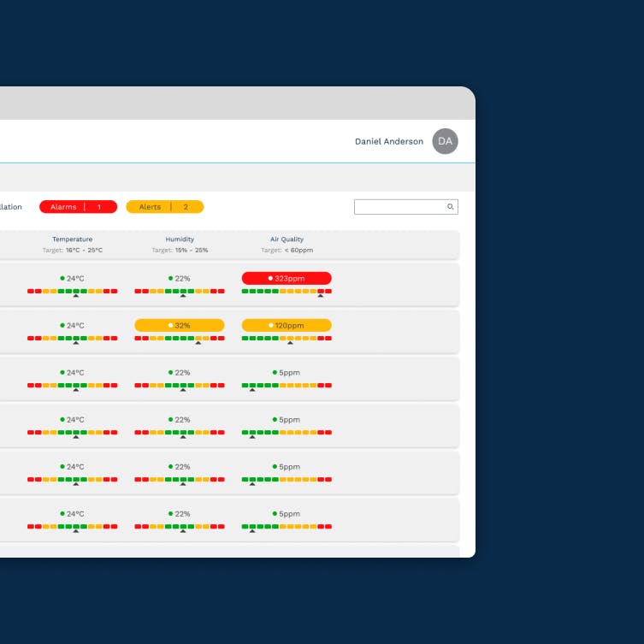Click the DA user avatar icon

445,141
